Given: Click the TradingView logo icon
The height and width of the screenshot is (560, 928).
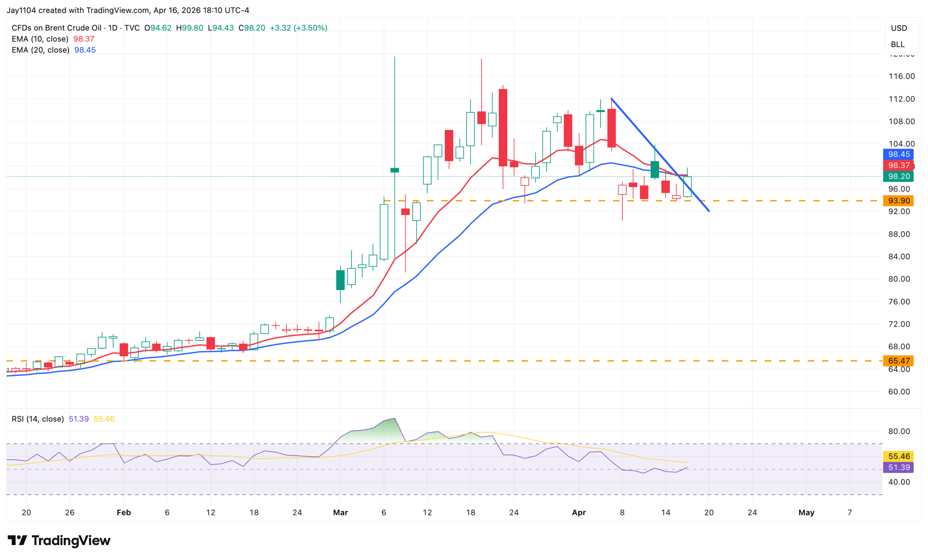Looking at the screenshot, I should tap(17, 540).
